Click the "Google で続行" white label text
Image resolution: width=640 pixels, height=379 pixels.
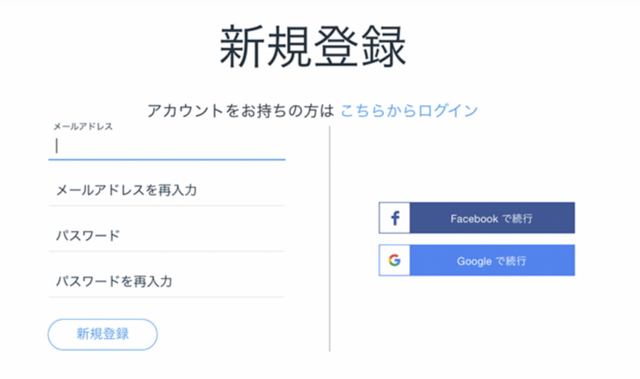click(x=491, y=261)
